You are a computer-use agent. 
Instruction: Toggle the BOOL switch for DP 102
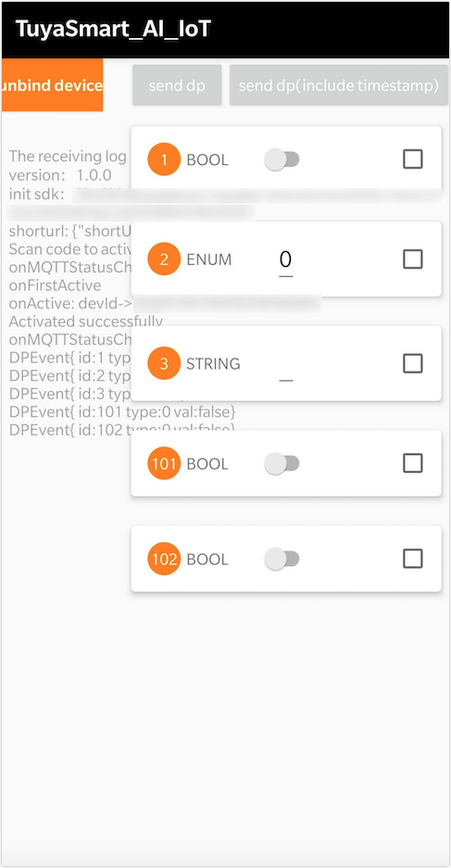tap(282, 560)
